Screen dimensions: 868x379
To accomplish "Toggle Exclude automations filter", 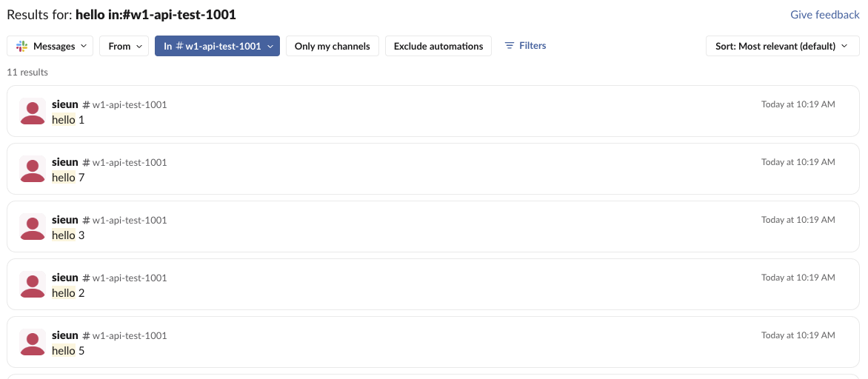I will pos(438,46).
